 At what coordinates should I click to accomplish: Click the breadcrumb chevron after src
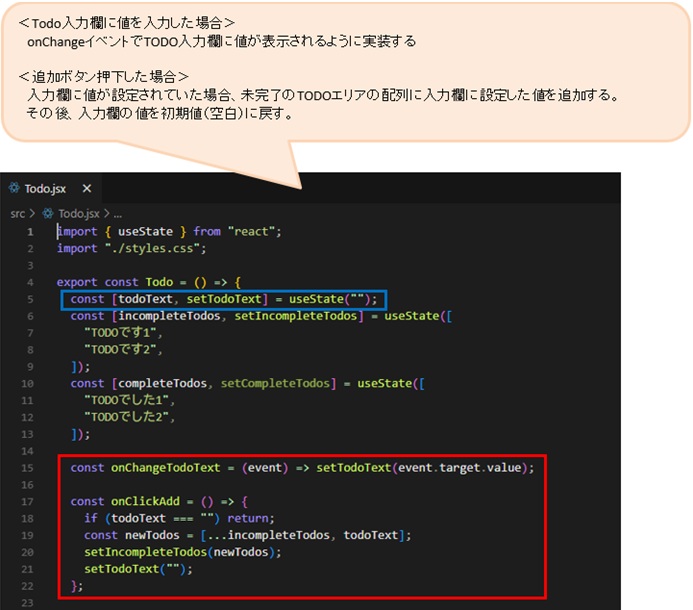click(32, 214)
